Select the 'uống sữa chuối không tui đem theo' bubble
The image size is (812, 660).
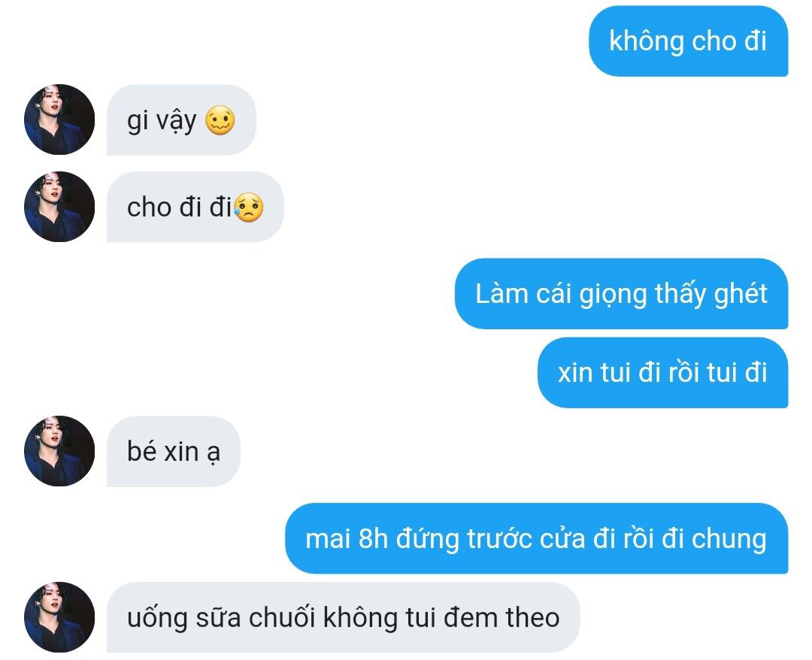click(x=343, y=617)
